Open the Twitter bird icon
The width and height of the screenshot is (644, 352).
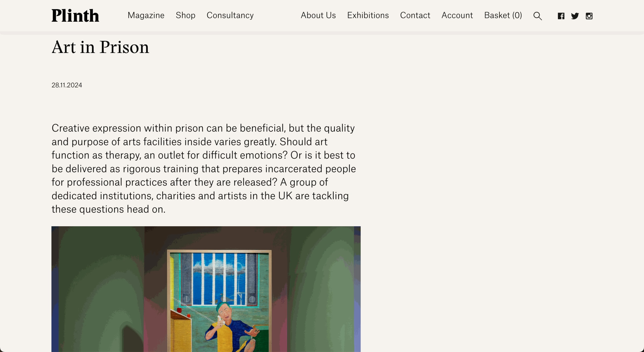(x=575, y=16)
